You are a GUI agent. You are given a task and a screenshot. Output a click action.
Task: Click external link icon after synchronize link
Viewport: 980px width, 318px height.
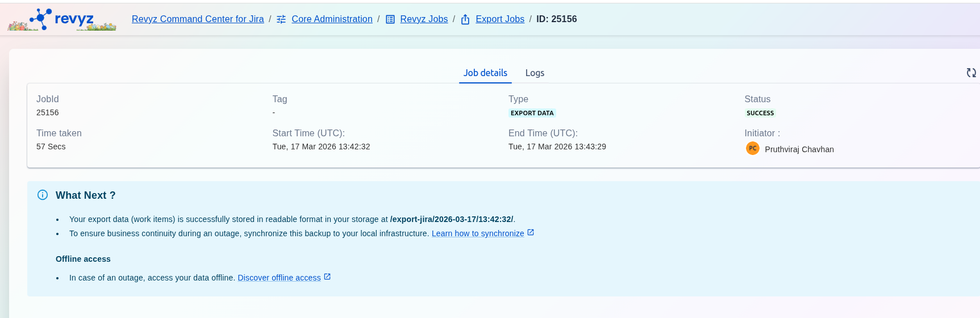(x=531, y=233)
